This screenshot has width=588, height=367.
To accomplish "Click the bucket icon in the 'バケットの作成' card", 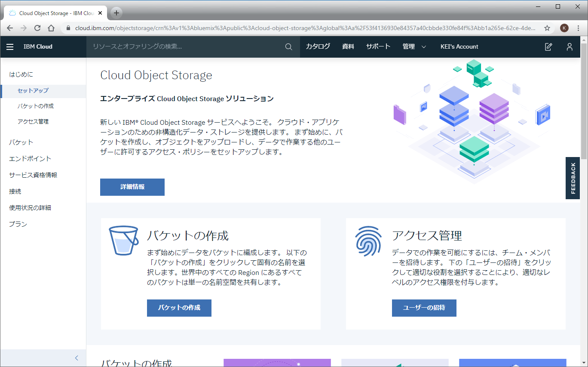I will [123, 241].
